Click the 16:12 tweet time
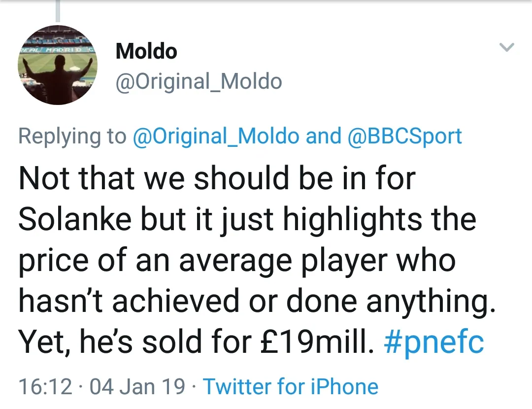 [x=45, y=387]
